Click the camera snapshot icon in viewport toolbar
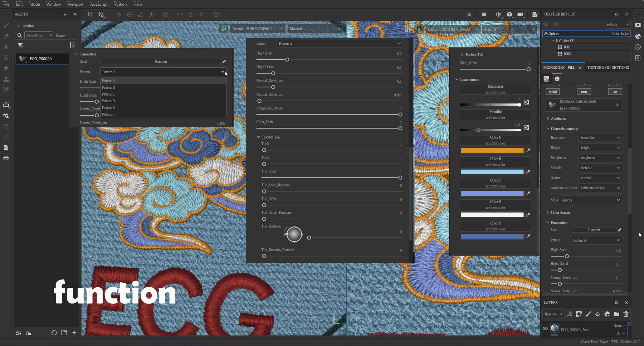The height and width of the screenshot is (346, 644). point(535,15)
